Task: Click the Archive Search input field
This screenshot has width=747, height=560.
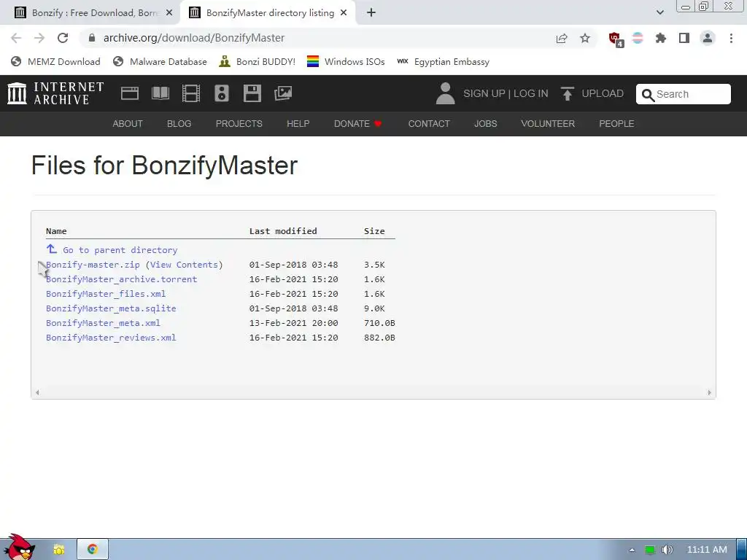Action: coord(683,94)
